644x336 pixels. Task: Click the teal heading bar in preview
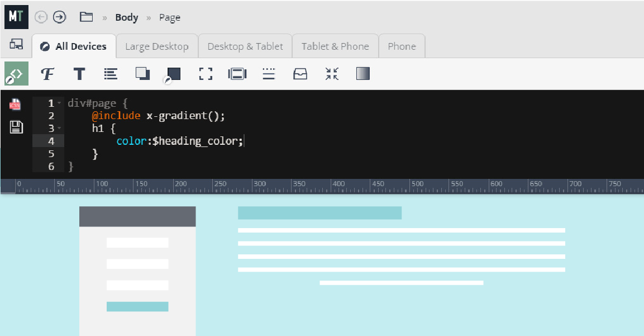[x=319, y=212]
